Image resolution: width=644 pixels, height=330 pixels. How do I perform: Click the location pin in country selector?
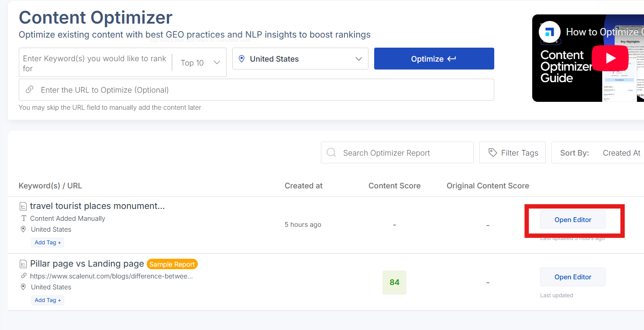click(241, 59)
